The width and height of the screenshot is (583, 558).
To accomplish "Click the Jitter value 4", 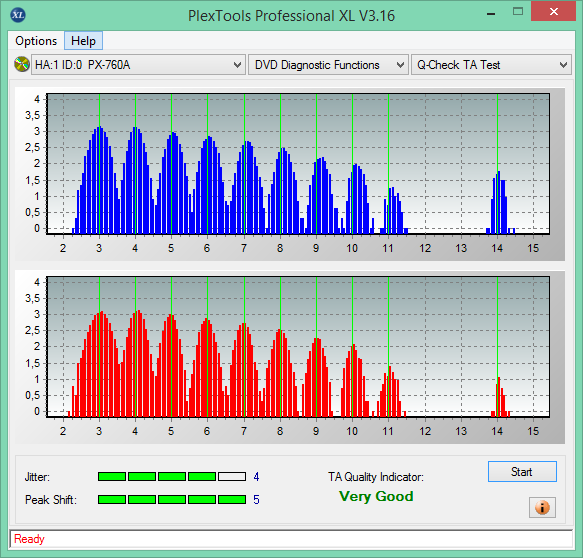I will pos(256,477).
